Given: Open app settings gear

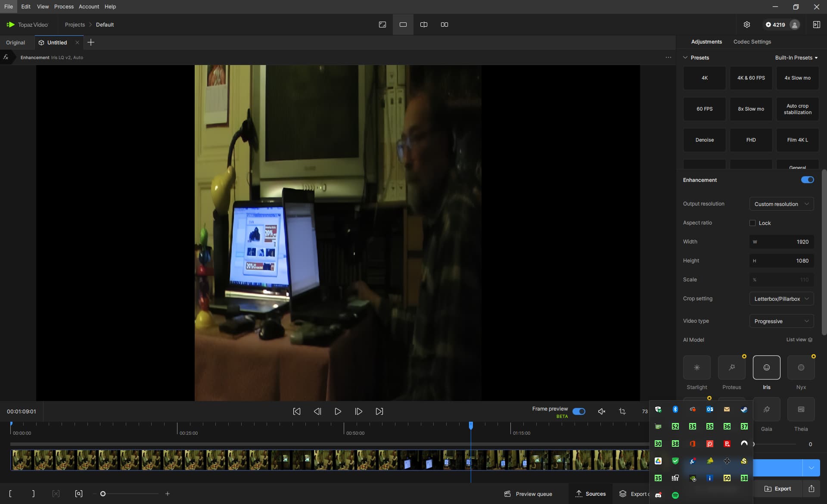Looking at the screenshot, I should pyautogui.click(x=747, y=25).
